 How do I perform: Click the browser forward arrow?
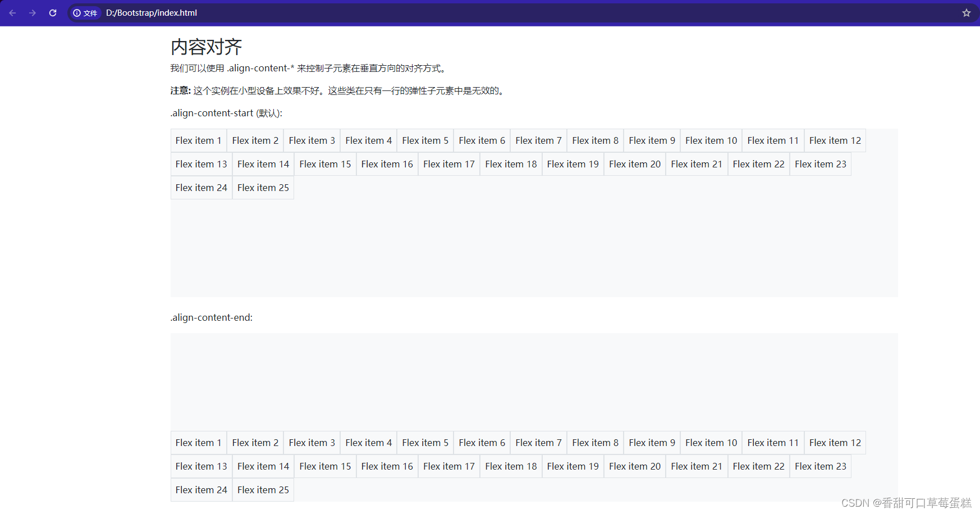[x=33, y=13]
